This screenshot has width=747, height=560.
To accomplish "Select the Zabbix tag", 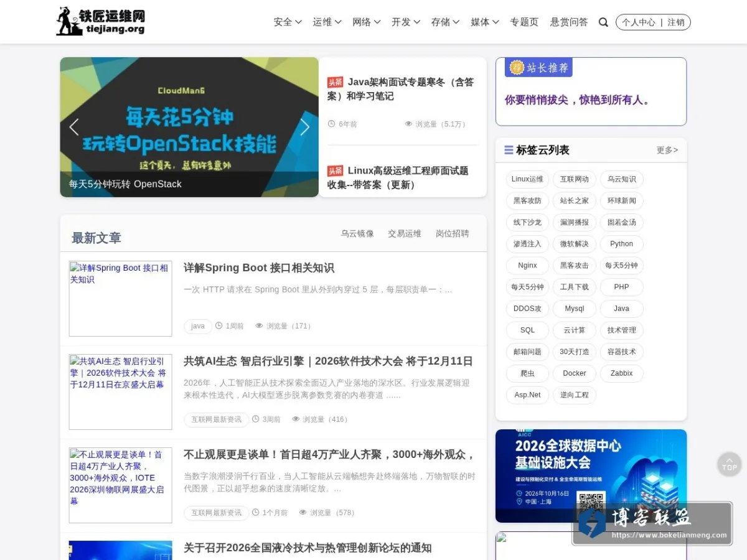I will [621, 373].
